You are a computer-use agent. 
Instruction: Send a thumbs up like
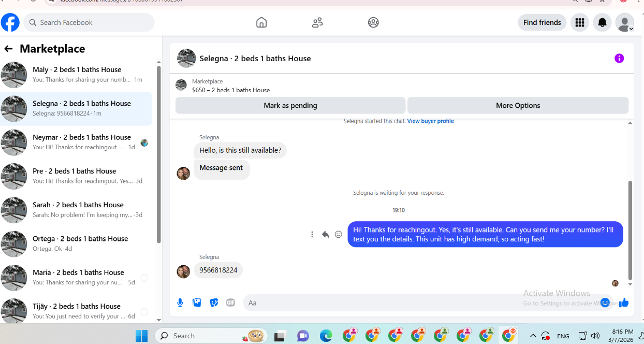pos(624,303)
